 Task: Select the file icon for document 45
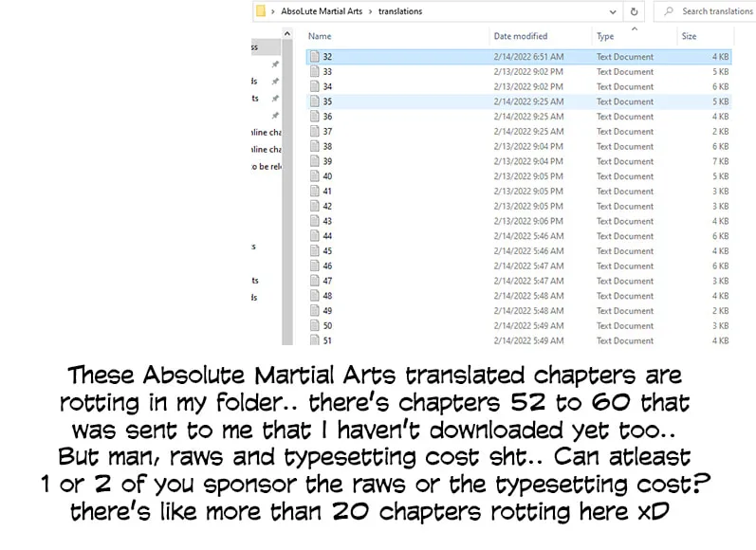click(315, 250)
